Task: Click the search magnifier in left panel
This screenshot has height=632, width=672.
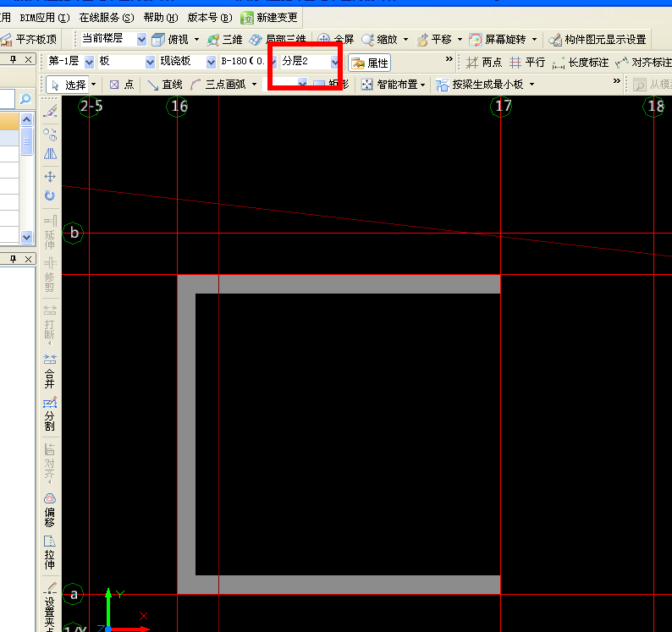Action: click(x=25, y=99)
